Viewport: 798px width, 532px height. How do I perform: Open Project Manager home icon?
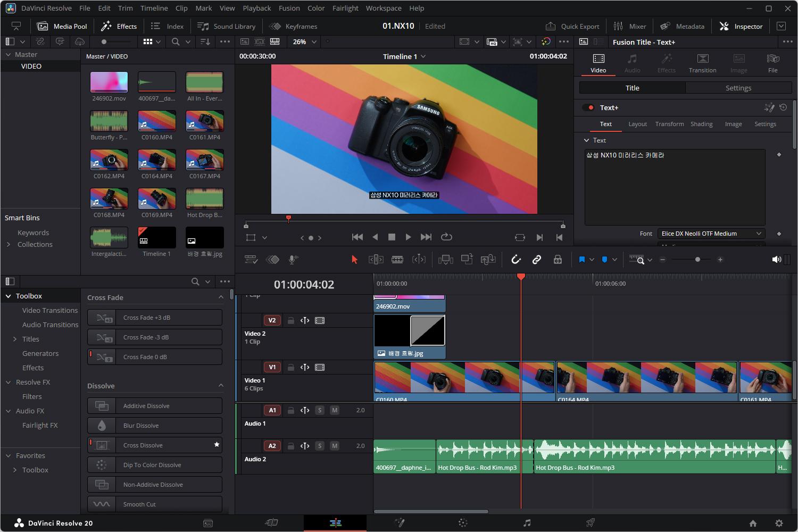[753, 523]
